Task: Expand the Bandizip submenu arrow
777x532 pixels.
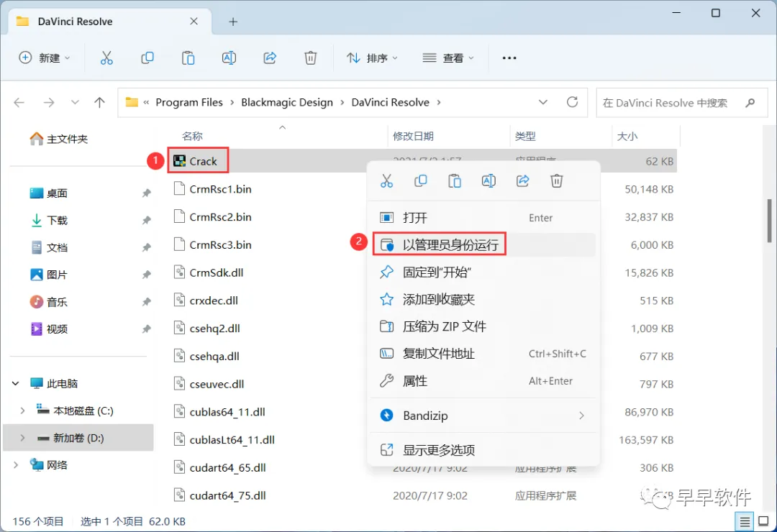Action: 581,416
